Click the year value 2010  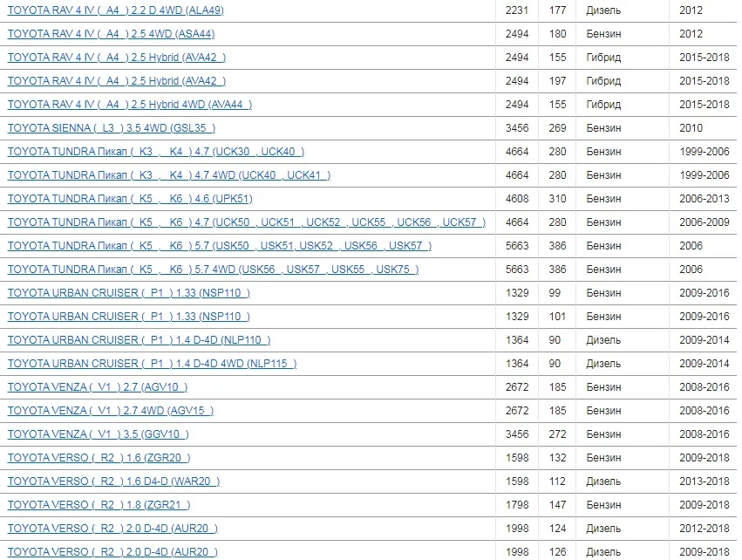(691, 128)
